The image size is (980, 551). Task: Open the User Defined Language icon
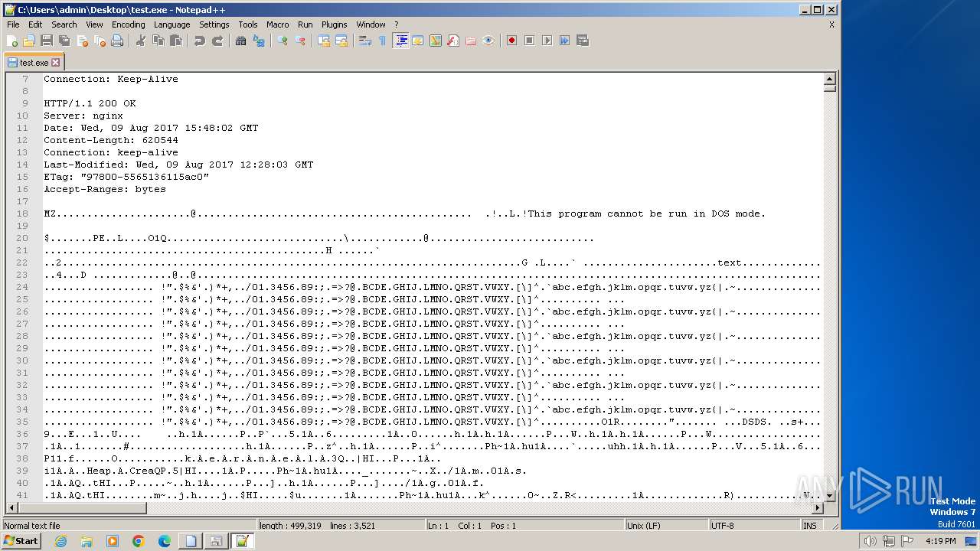tap(418, 41)
